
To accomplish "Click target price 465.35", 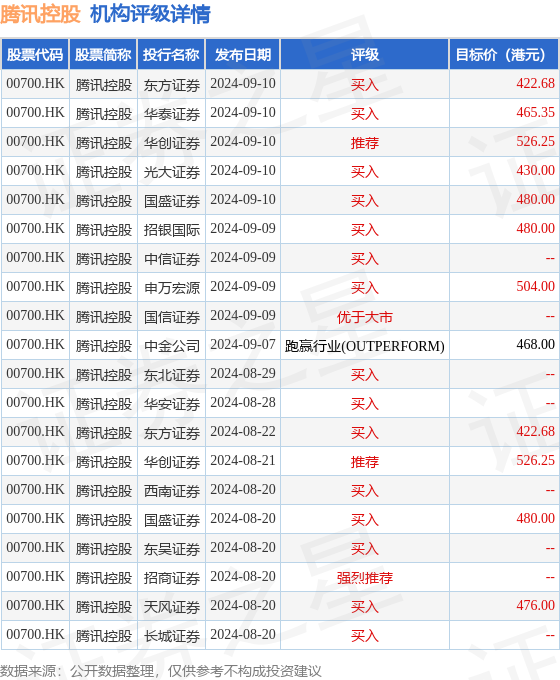I will coord(535,113).
